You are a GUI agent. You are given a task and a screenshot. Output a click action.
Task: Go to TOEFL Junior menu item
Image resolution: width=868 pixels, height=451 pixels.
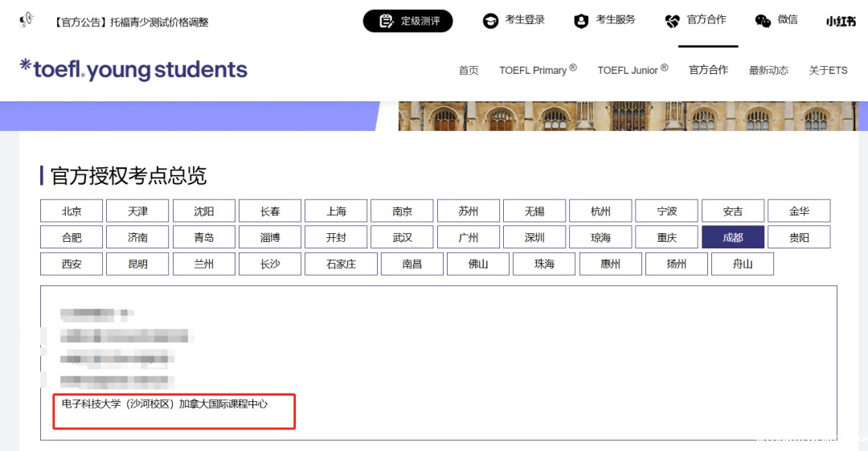click(632, 71)
